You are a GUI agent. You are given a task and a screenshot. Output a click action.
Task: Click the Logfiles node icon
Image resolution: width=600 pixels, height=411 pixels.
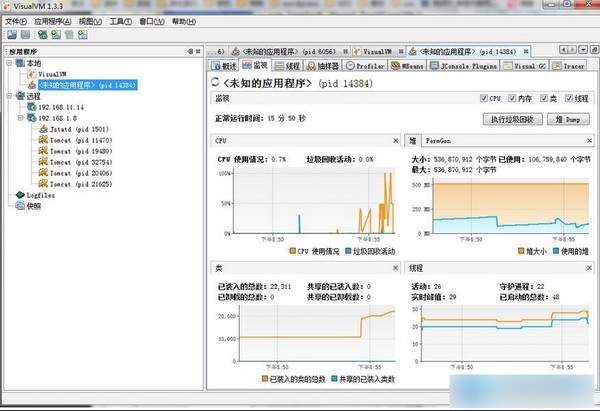18,195
